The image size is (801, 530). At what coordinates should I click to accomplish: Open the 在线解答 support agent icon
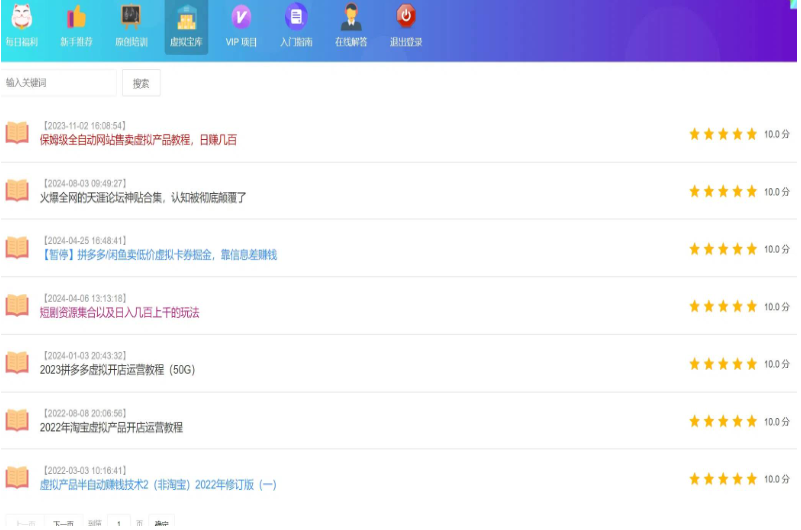351,16
